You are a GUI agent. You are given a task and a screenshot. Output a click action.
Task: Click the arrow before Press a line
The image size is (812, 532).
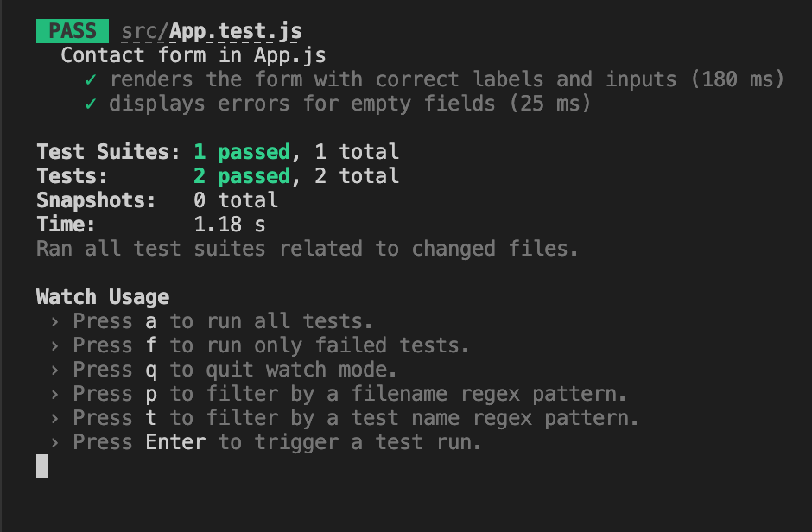point(55,322)
